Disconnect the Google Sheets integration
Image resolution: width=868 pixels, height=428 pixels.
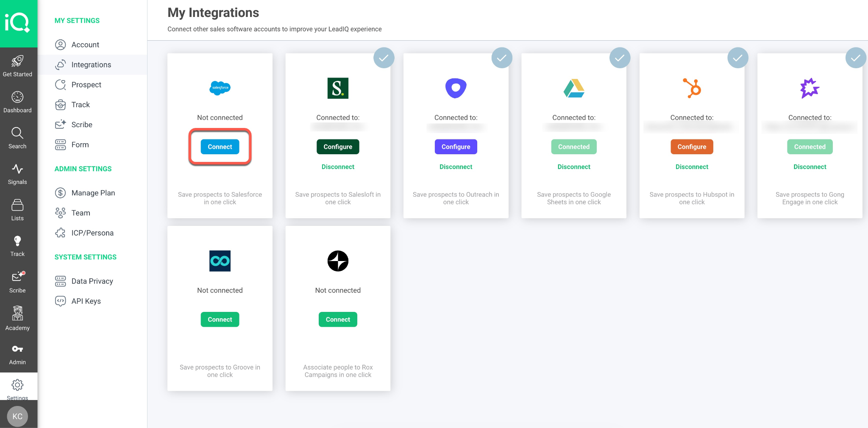[x=574, y=167]
